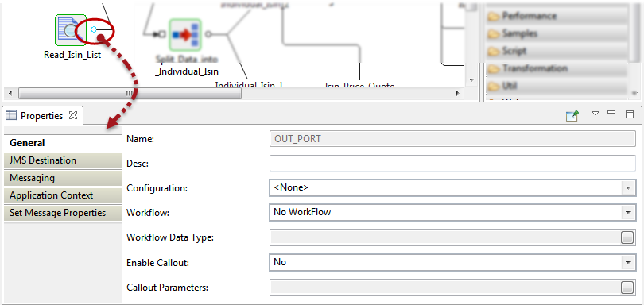This screenshot has height=305, width=644.
Task: Select the Read_Isin_List component icon
Action: click(x=71, y=30)
